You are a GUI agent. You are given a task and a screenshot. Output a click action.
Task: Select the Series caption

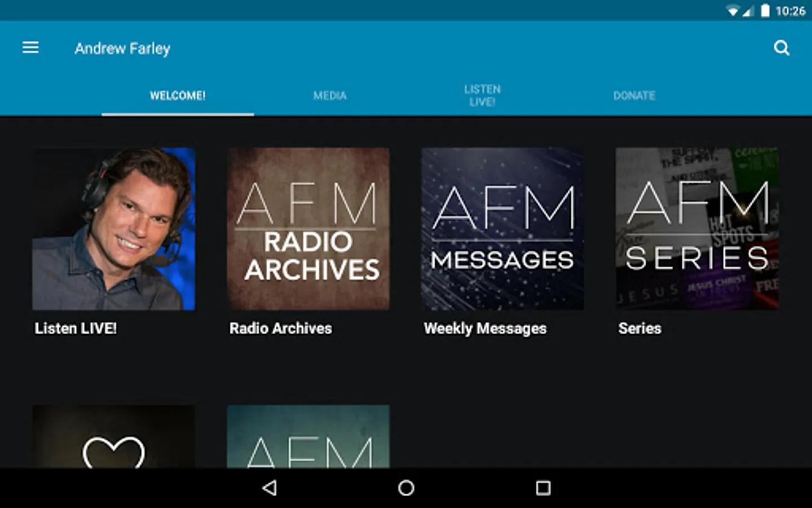tap(639, 328)
